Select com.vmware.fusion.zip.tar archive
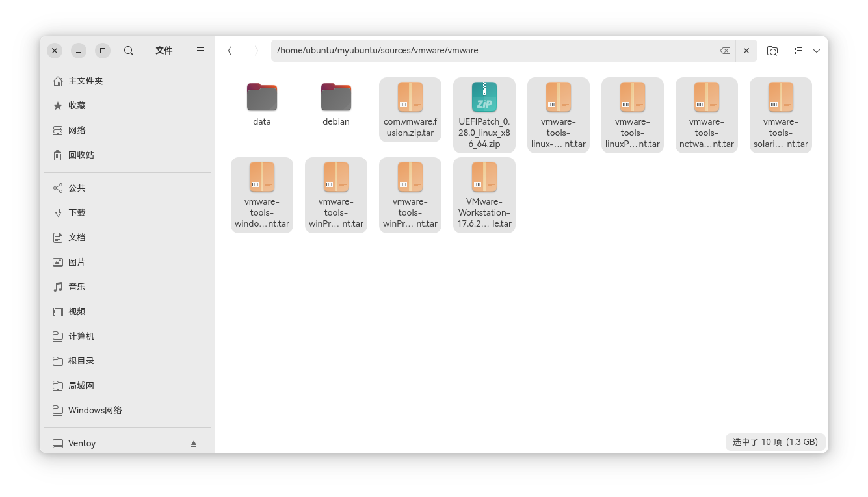 (x=410, y=110)
